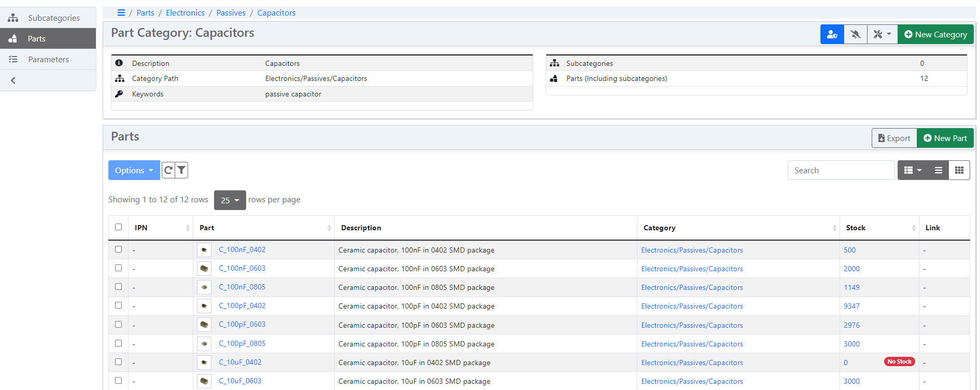Screen dimensions: 980x390
Task: Open the category tools wrench dropdown
Action: (882, 35)
